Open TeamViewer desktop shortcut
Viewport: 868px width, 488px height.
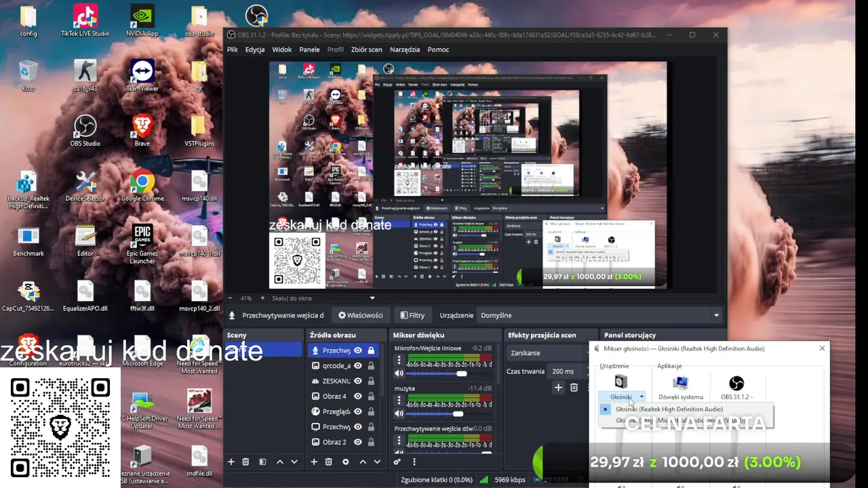pos(142,76)
